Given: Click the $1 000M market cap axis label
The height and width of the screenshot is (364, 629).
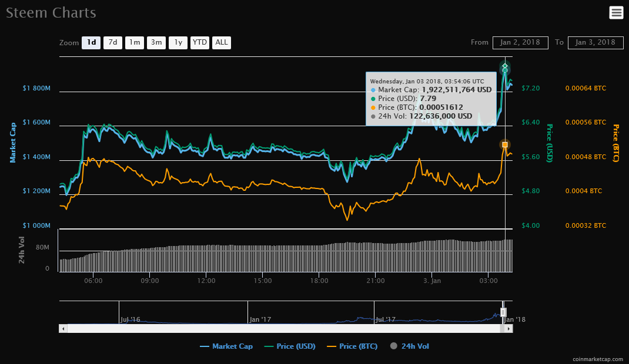Looking at the screenshot, I should pos(36,225).
